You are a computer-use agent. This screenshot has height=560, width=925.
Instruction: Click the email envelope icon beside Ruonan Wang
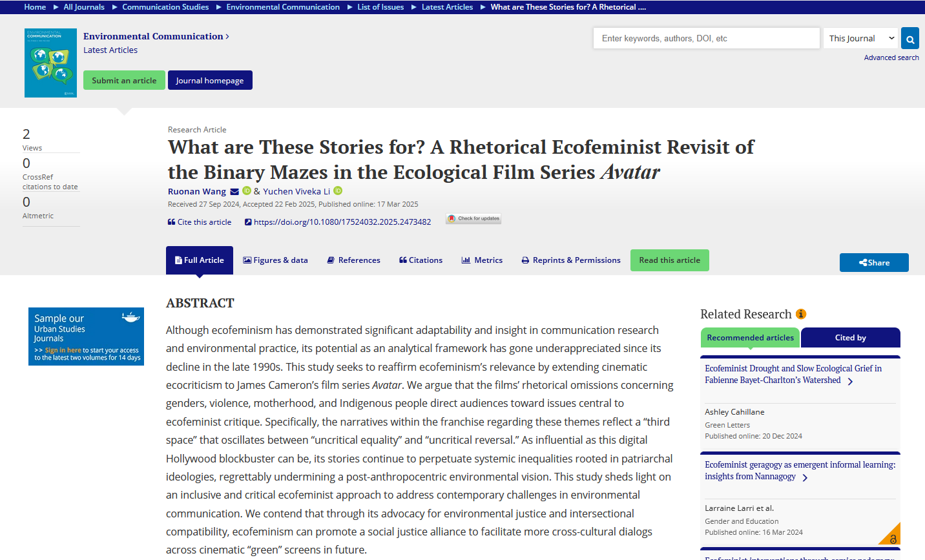pos(234,192)
